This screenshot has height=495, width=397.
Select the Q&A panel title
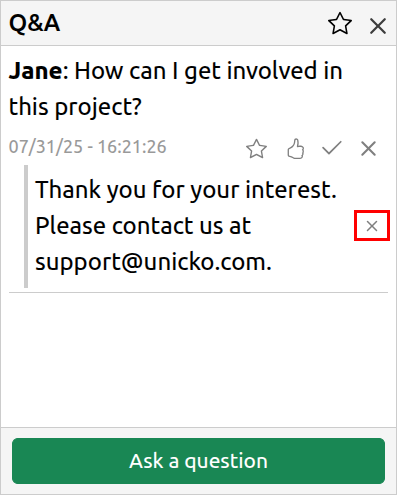35,23
